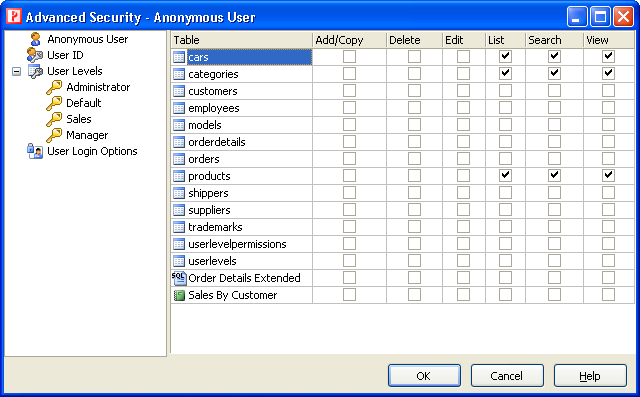Enable Delete permission for models
Screen dimensions: 640x397
point(414,124)
